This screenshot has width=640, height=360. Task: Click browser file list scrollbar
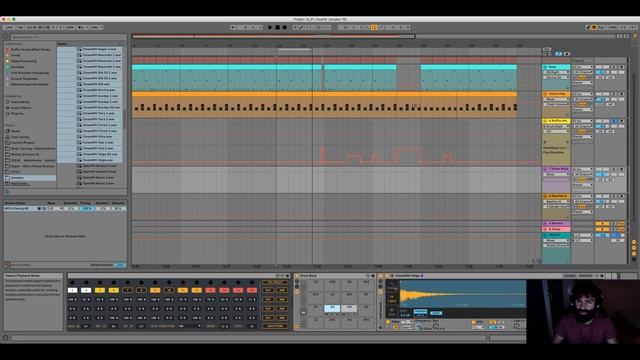124,118
